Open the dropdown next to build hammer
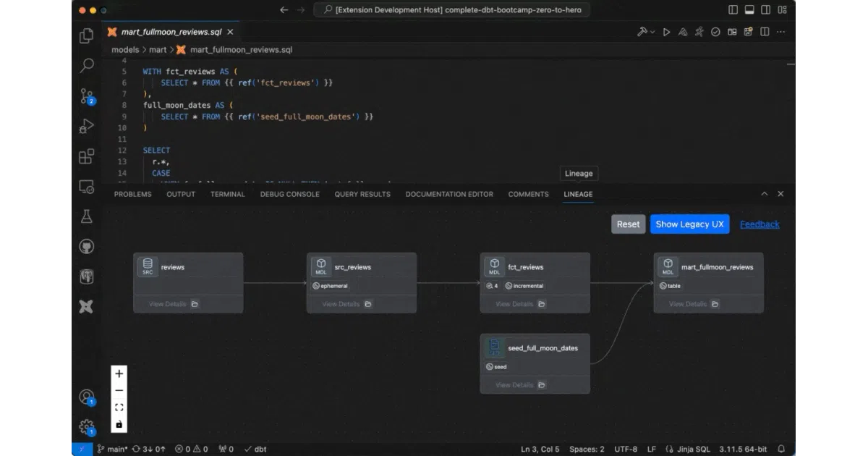Viewport: 868px width, 456px height. tap(652, 32)
